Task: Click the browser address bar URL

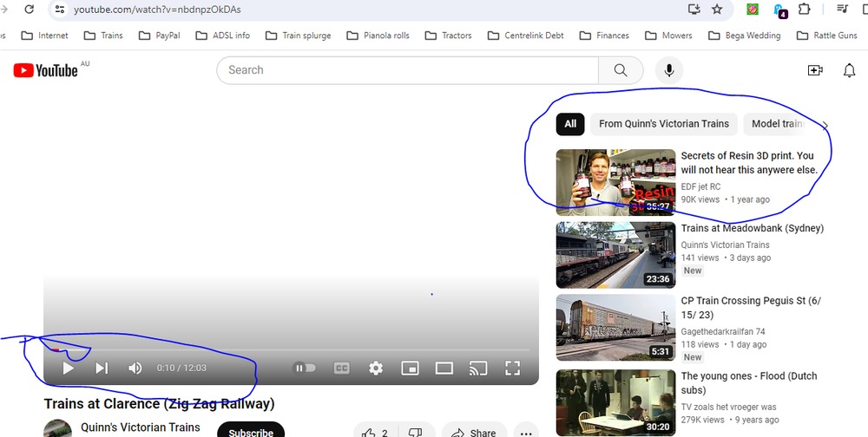Action: click(x=157, y=10)
